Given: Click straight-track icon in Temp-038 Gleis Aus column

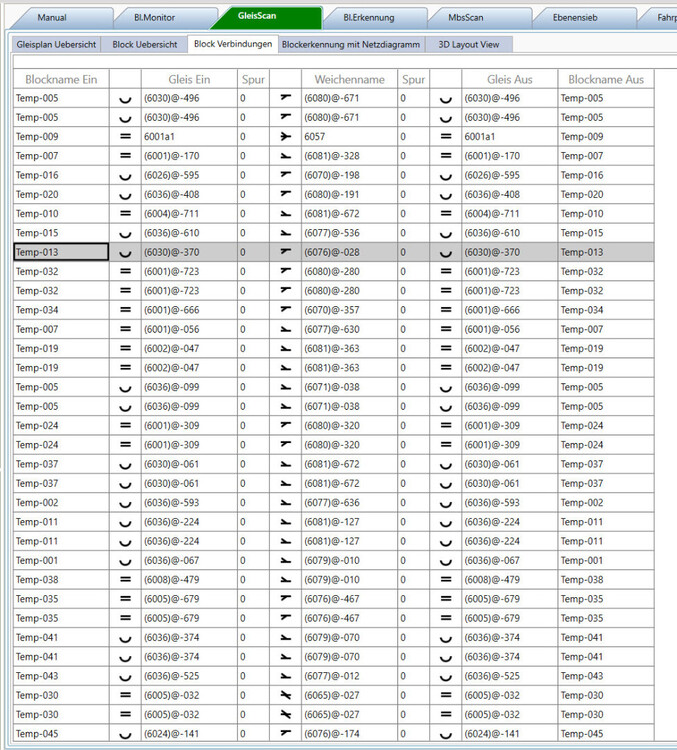Looking at the screenshot, I should (x=446, y=579).
